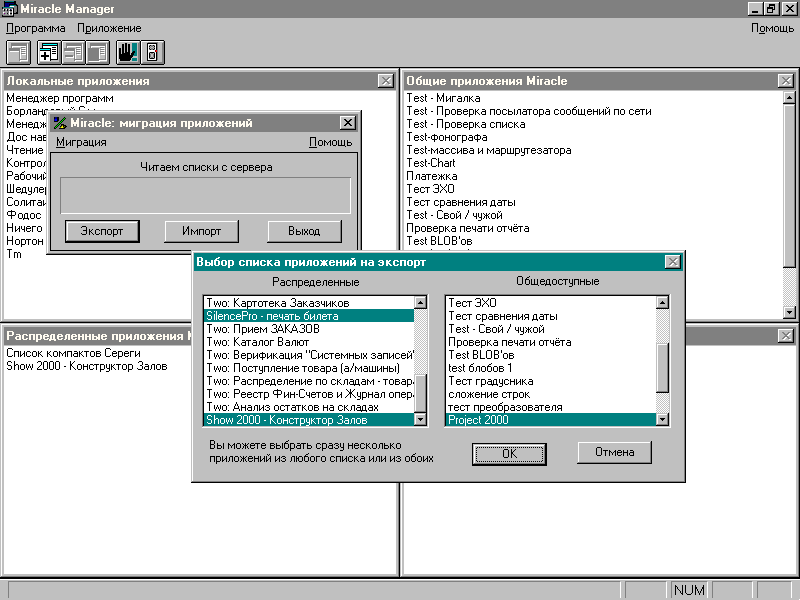The width and height of the screenshot is (800, 600).
Task: Click the first toolbar icon with window graphic
Action: tap(19, 52)
